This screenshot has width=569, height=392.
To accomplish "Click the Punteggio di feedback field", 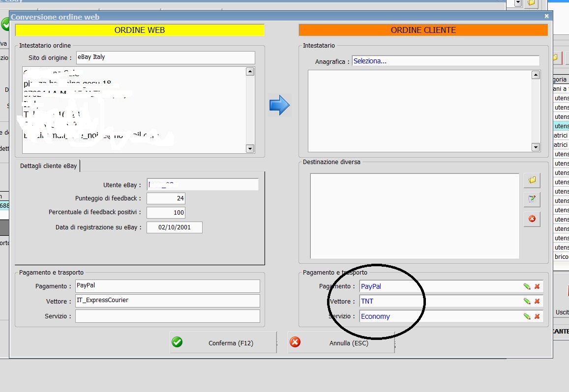I will click(x=166, y=198).
